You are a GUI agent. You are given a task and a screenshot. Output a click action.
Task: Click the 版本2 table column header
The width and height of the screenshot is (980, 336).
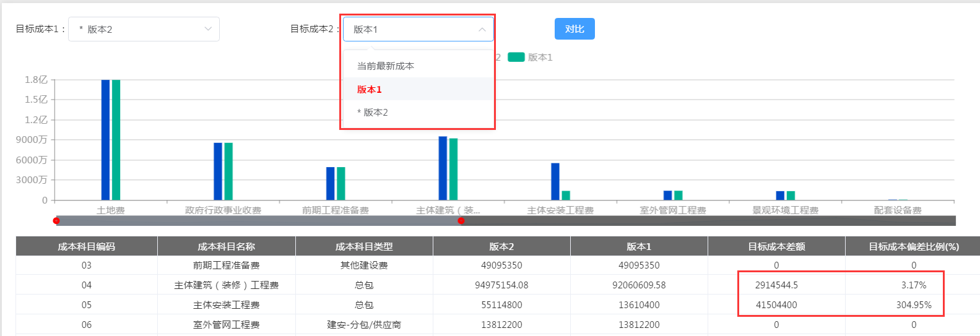(x=501, y=246)
